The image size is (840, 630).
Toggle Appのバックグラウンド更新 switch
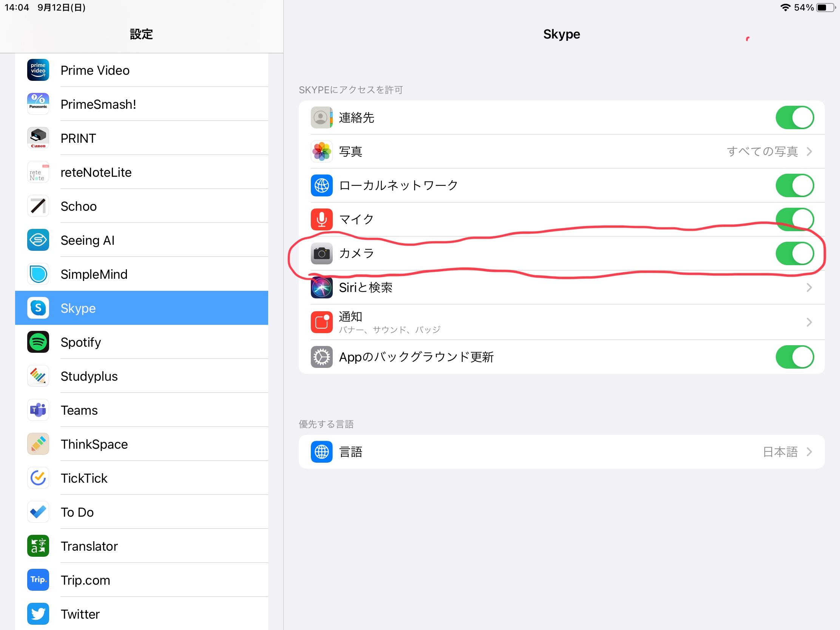pos(794,357)
